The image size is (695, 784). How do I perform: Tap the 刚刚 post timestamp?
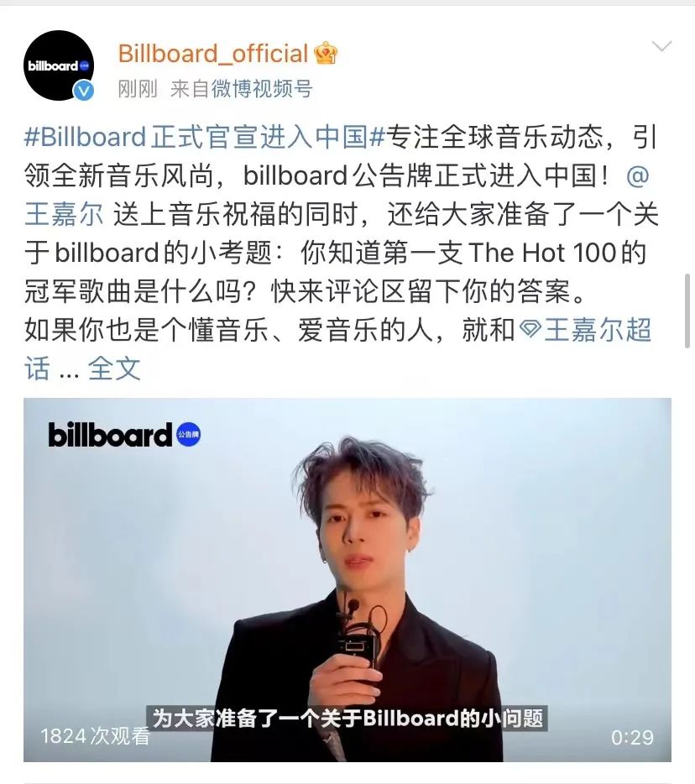[138, 89]
